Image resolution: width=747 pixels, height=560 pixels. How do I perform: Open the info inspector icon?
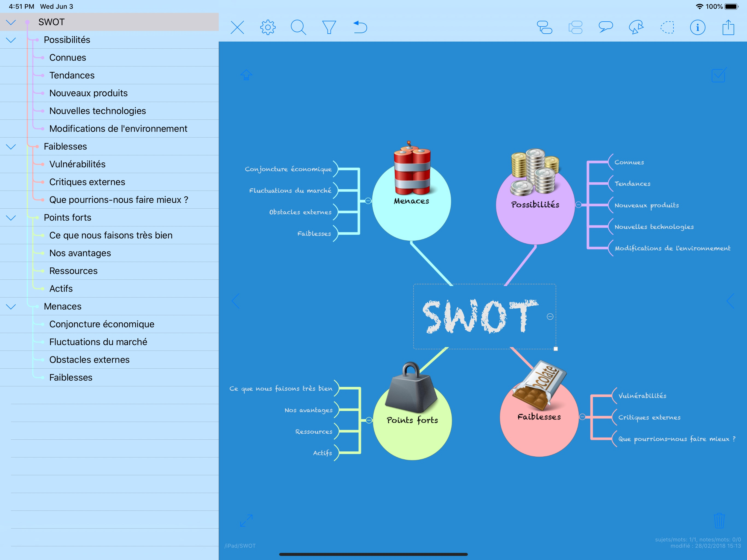pyautogui.click(x=697, y=27)
